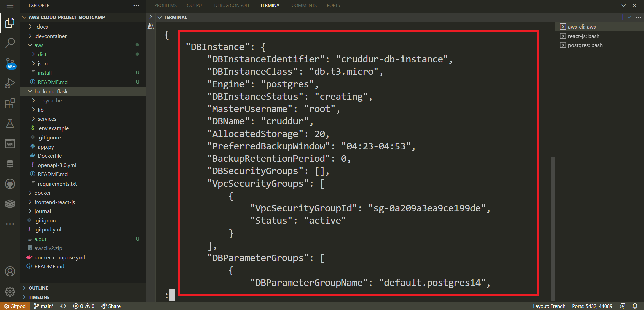Collapse the AWS-CLOUD-PROJECT-BOOTCAMP root folder

coord(83,17)
